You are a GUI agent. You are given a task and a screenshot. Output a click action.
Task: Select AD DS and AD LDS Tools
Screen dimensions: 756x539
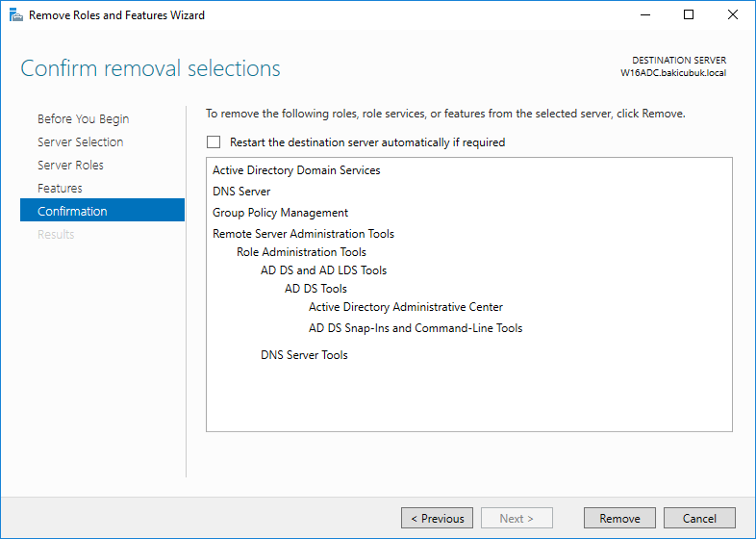(323, 270)
